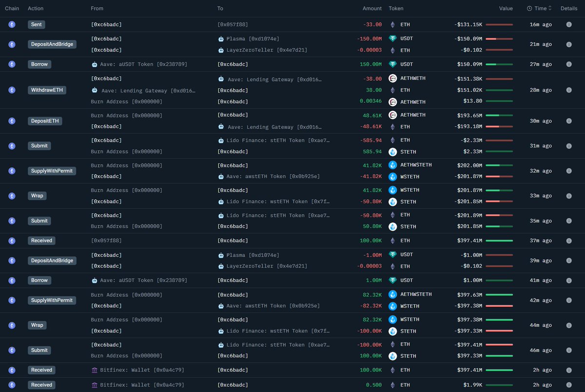Click details icon on 37m ago Received row

[569, 241]
